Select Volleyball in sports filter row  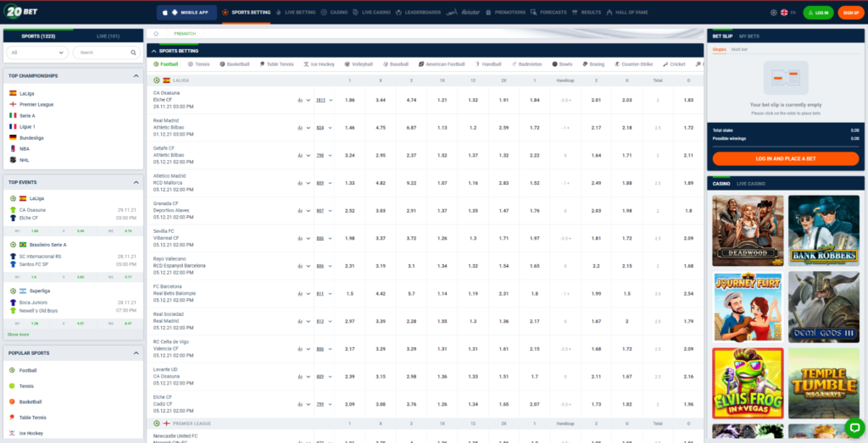359,64
